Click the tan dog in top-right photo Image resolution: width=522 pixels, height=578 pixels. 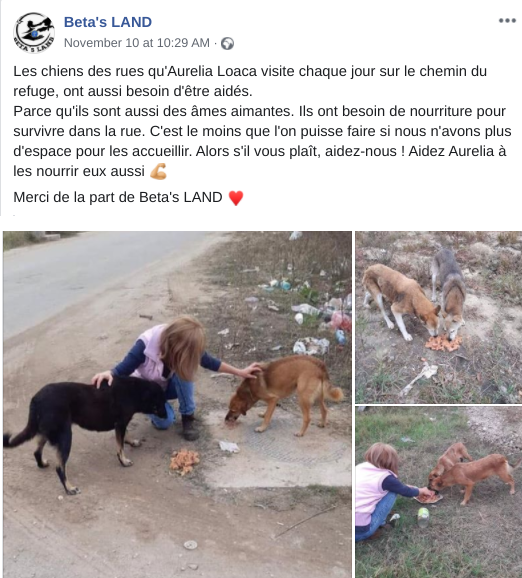(401, 300)
